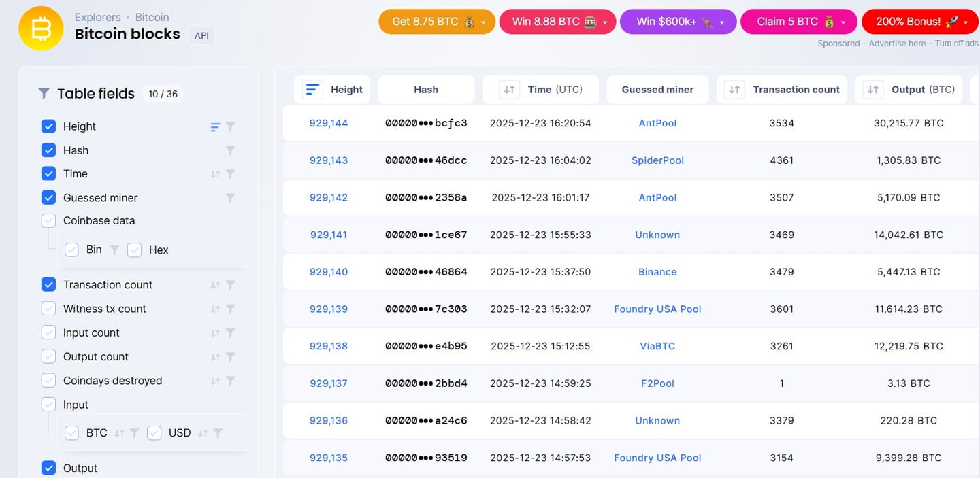Click the Turn off ads link
The width and height of the screenshot is (980, 478).
click(x=956, y=43)
